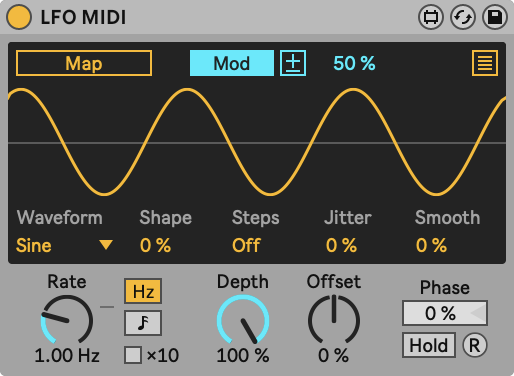The image size is (514, 376).
Task: Click the 50 % modulation amount value
Action: [x=354, y=63]
